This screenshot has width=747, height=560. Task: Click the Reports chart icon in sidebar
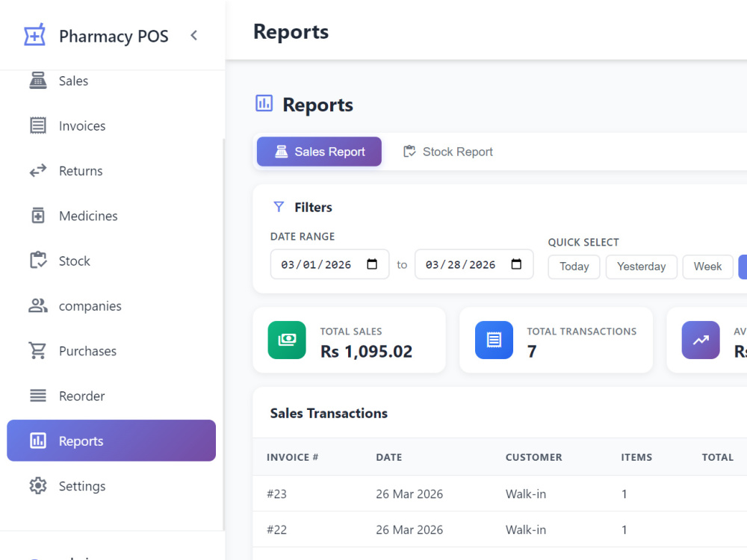38,441
